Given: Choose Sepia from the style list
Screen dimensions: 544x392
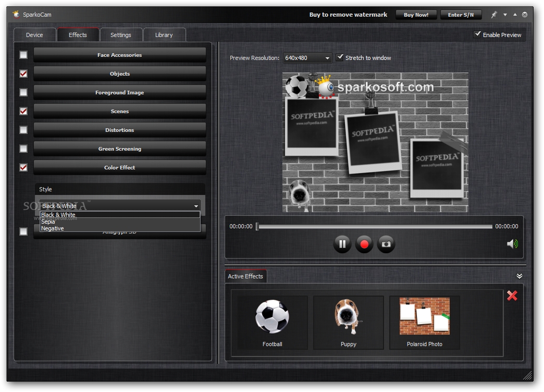Looking at the screenshot, I should [x=120, y=222].
